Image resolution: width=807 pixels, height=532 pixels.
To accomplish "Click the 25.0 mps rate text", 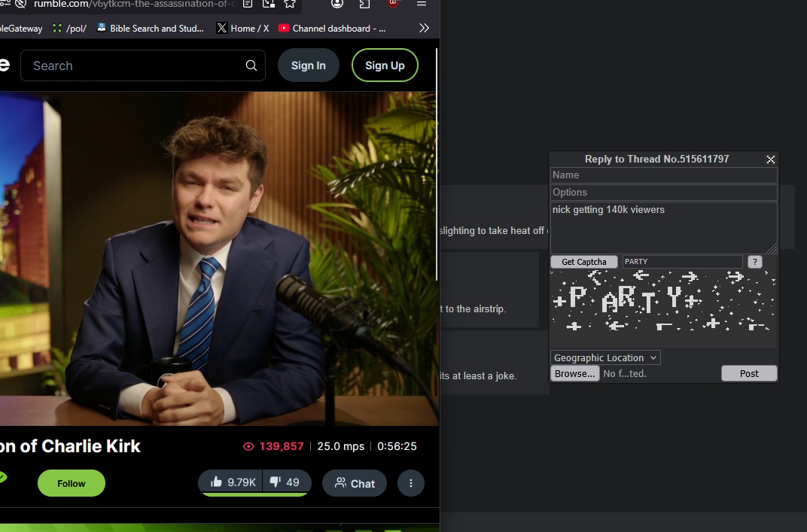I will tap(341, 446).
